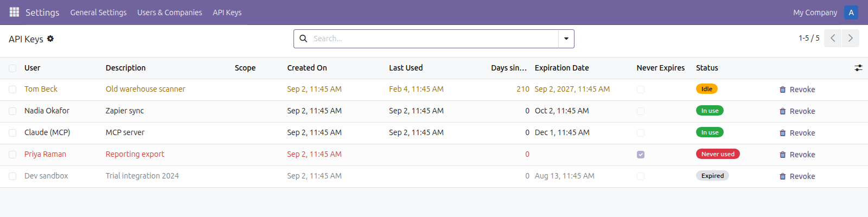The height and width of the screenshot is (217, 868).
Task: Toggle Never Expires for Tom Beck
Action: coord(641,90)
